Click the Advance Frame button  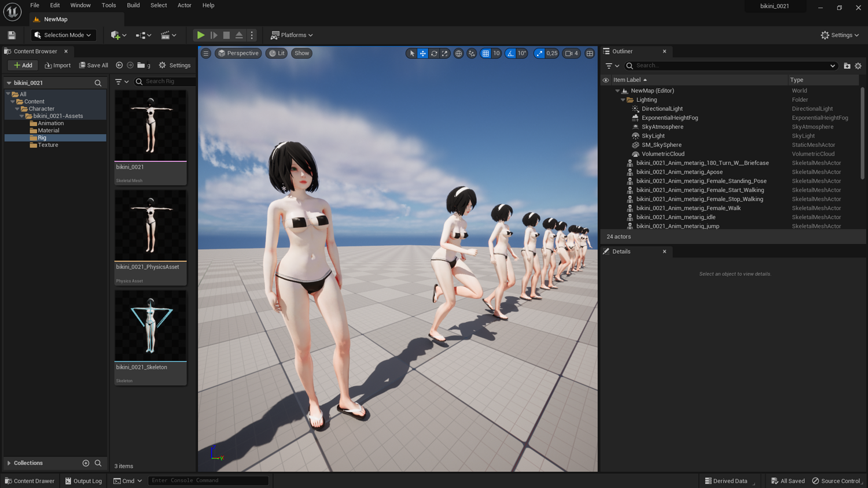coord(214,35)
